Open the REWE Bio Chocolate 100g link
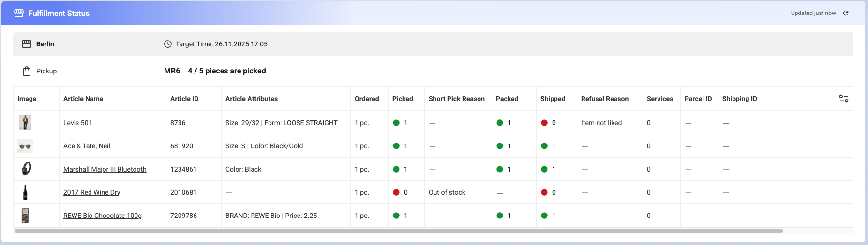 (102, 216)
